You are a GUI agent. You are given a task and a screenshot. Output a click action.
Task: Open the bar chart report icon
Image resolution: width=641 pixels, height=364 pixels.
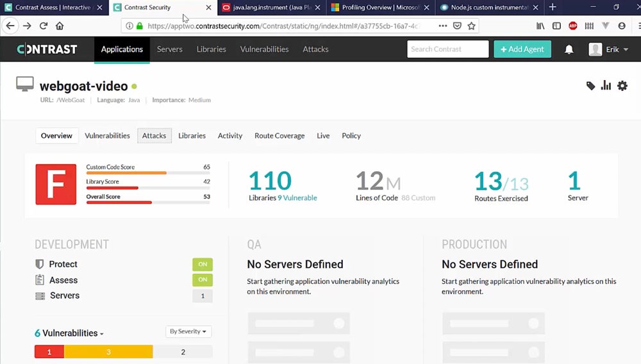pyautogui.click(x=606, y=86)
